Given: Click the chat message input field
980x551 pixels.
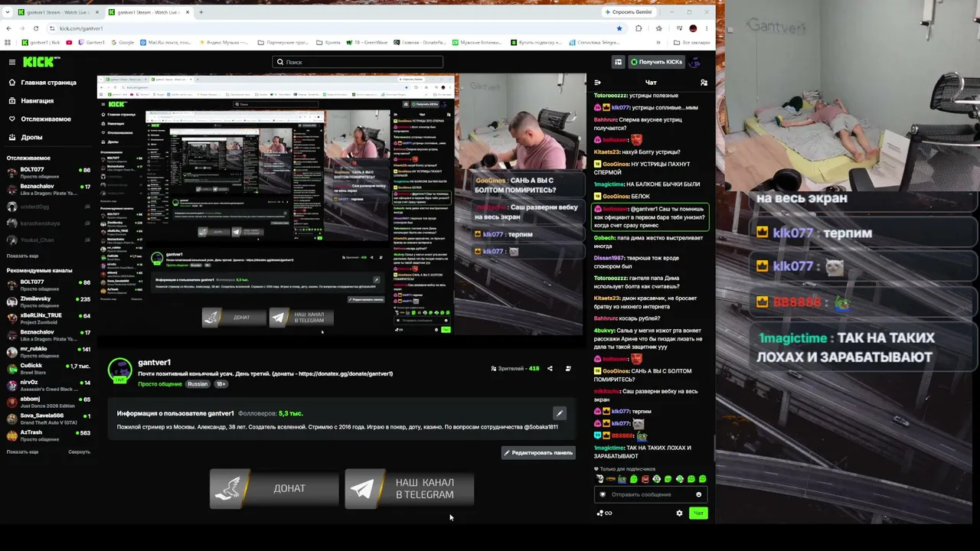Looking at the screenshot, I should tap(650, 494).
